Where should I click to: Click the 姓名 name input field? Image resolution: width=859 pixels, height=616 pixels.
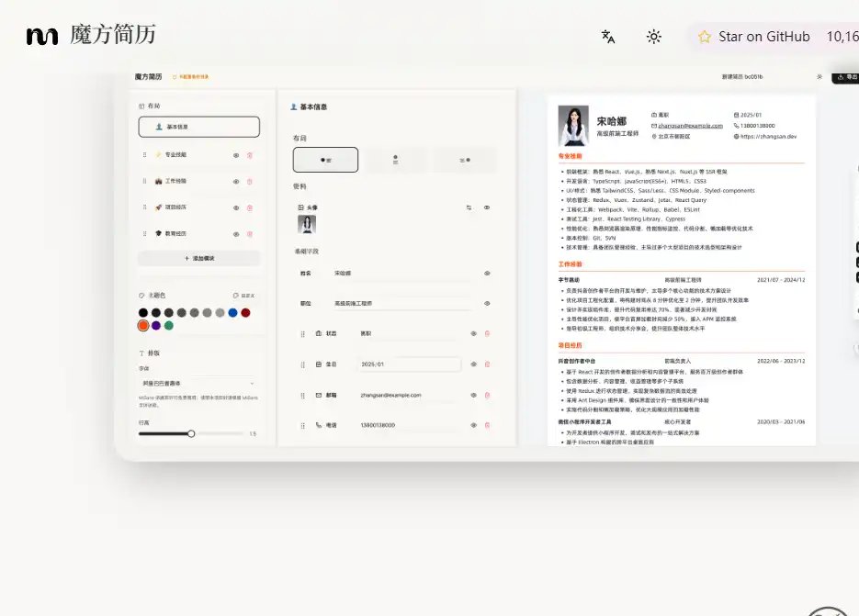point(402,274)
